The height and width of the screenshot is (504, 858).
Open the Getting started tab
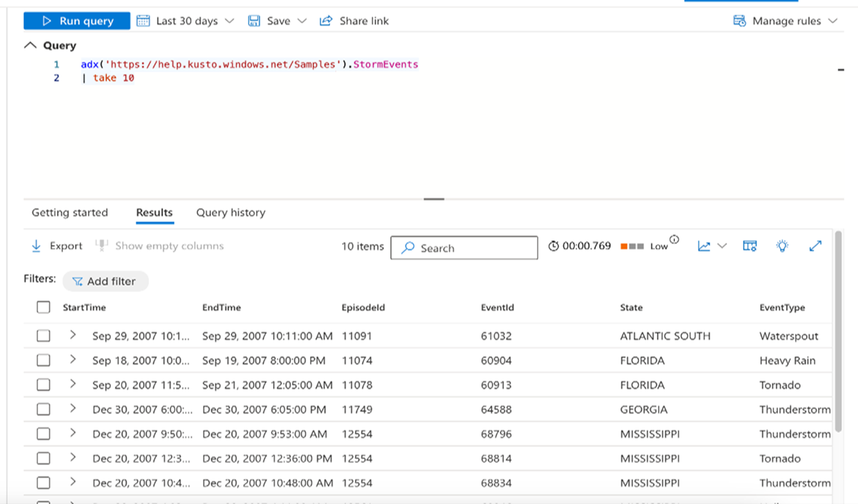click(70, 213)
